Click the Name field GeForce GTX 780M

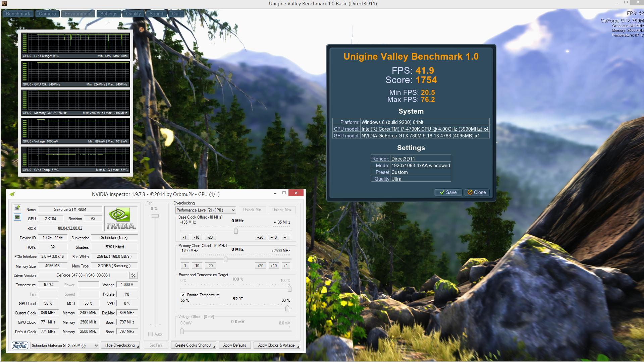70,209
